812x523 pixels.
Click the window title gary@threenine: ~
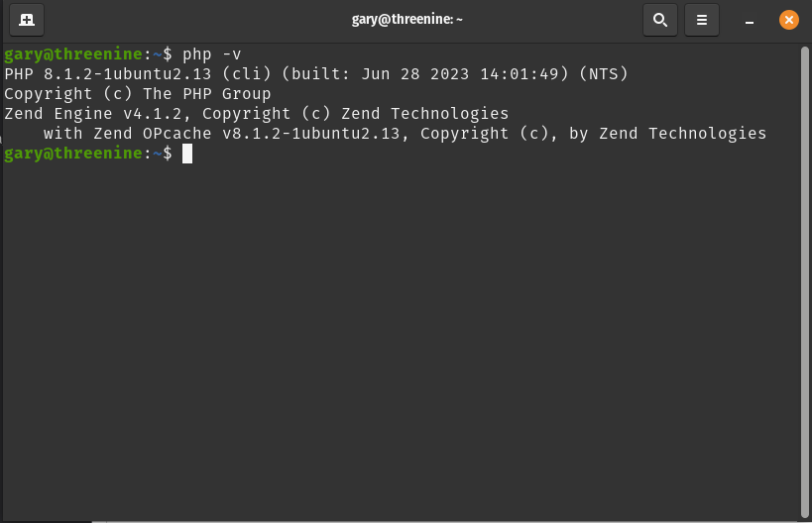tap(407, 19)
